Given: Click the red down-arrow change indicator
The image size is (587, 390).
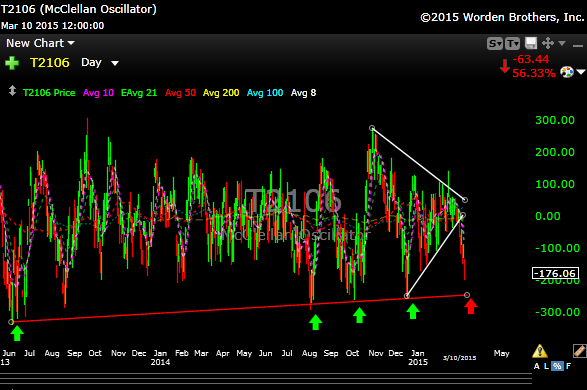Looking at the screenshot, I should tap(505, 66).
